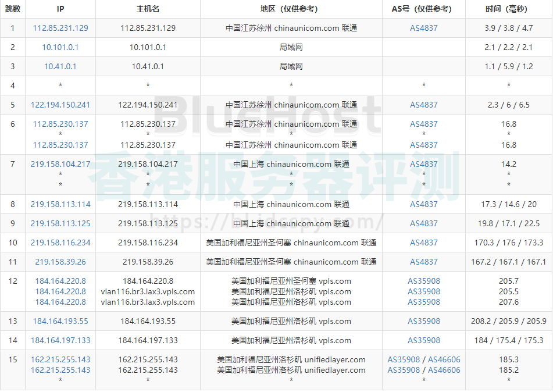Open IP link 112.85.231.129
This screenshot has height=392, width=553.
[x=60, y=28]
